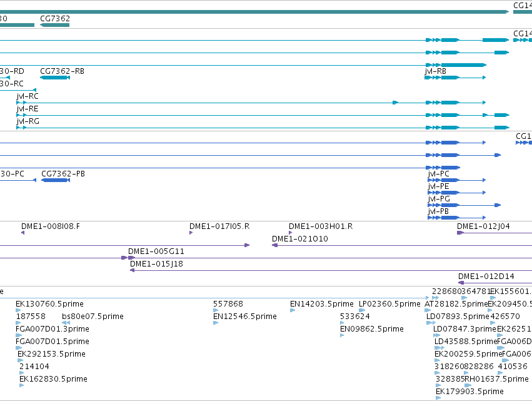Click the 557868 EST label
The height and width of the screenshot is (401, 532).
coord(228,304)
